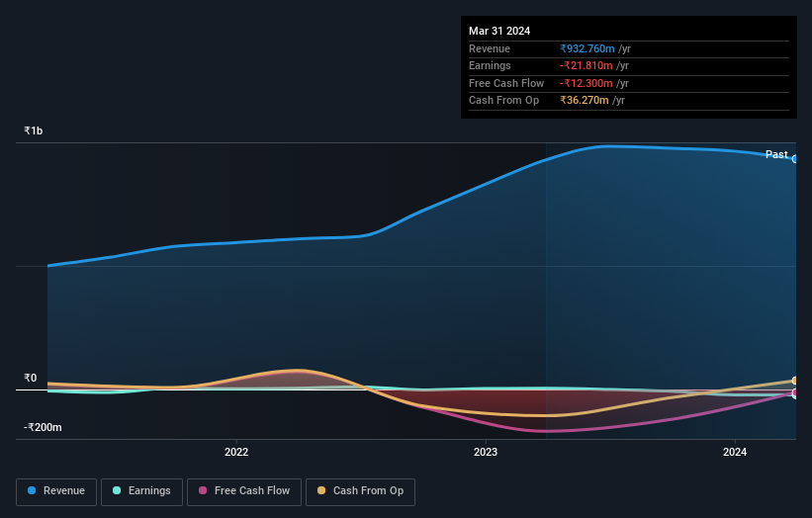Toggle the Free Cash Flow legend series
Viewport: 812px width, 518px height.
pos(244,491)
